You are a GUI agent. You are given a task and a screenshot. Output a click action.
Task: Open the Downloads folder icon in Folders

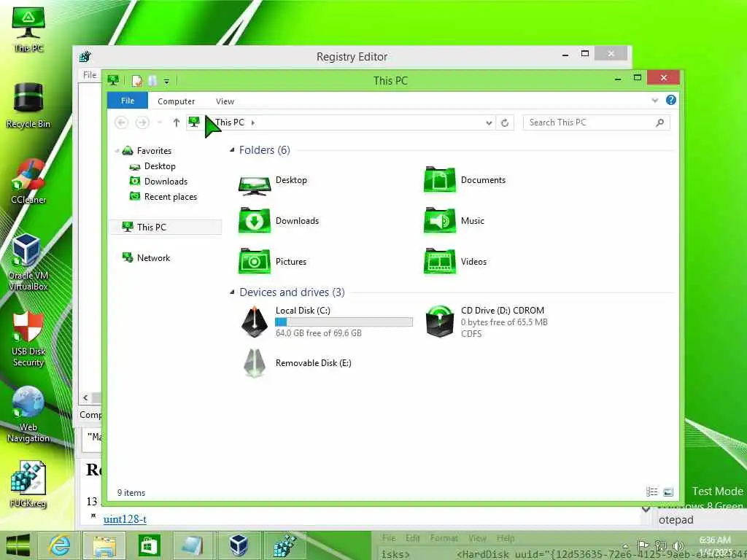tap(255, 220)
